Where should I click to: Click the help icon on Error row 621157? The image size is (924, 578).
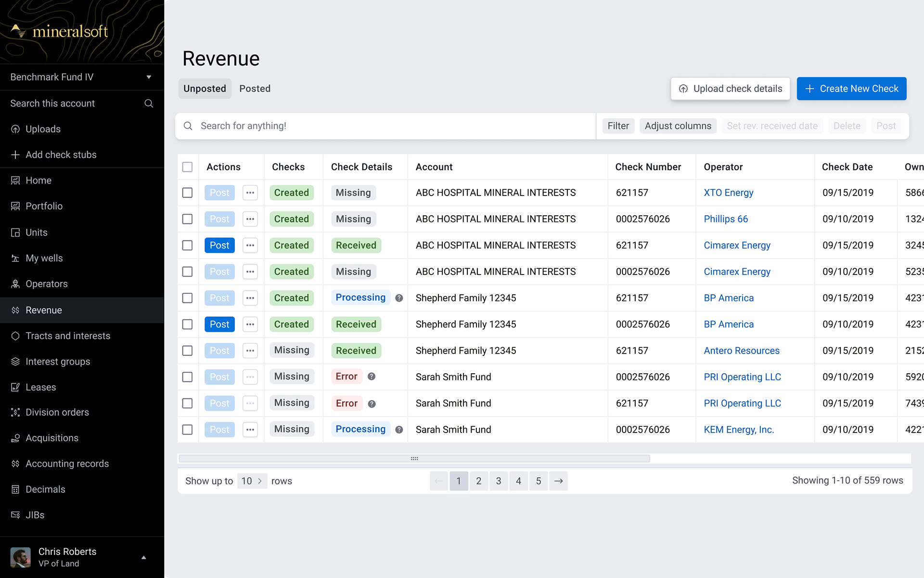372,404
